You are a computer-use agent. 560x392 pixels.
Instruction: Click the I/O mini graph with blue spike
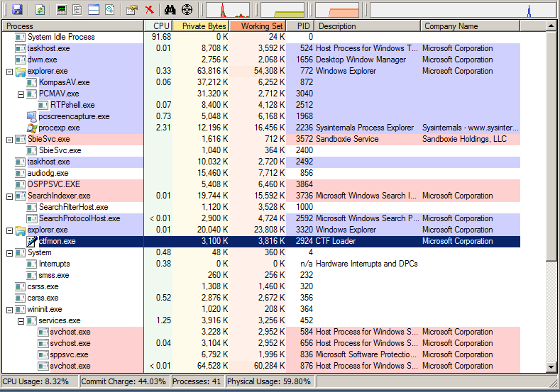coord(463,10)
